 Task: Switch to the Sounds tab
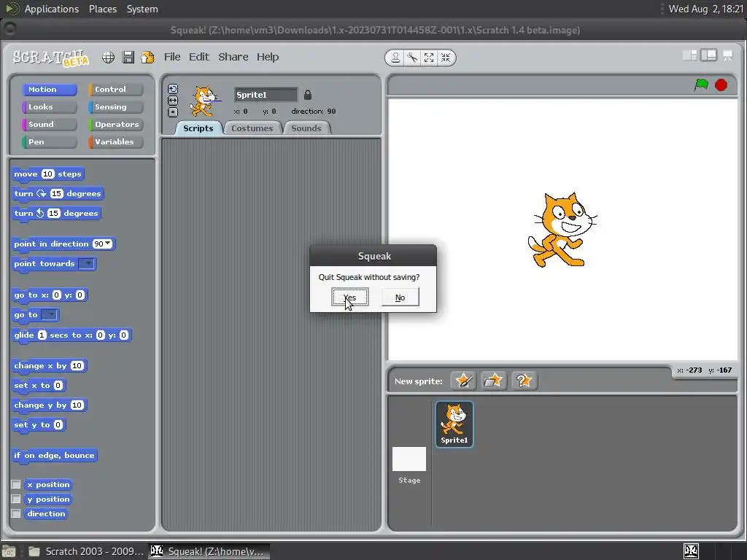point(306,128)
